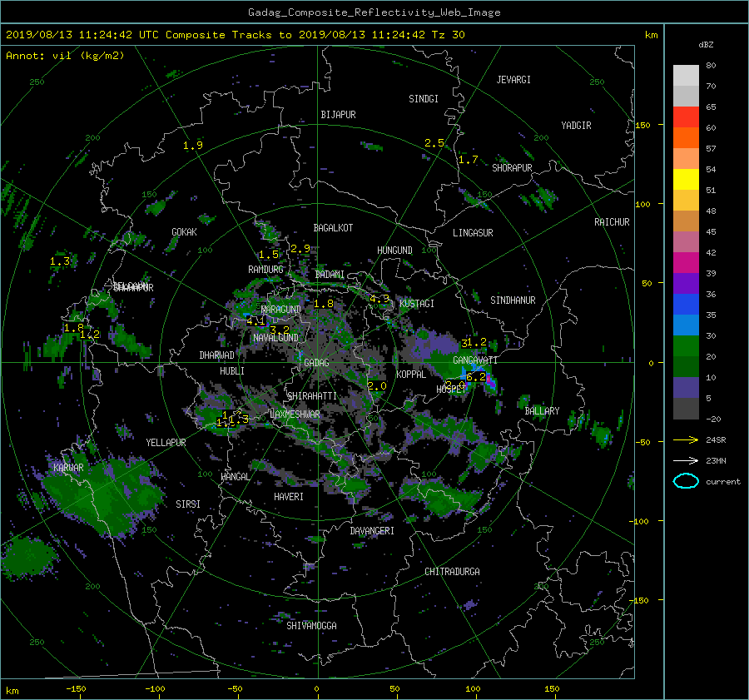Click the LINGASUR city label

click(473, 233)
